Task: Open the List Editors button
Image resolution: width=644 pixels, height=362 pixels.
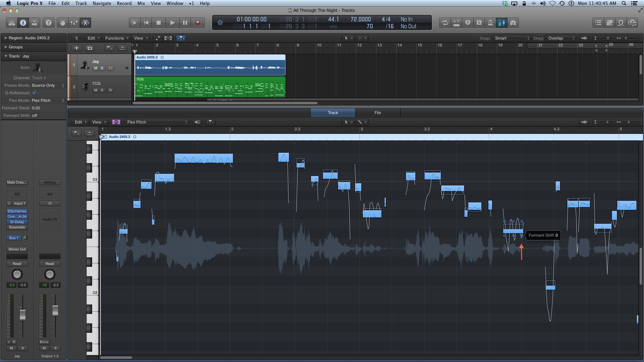Action: [598, 23]
